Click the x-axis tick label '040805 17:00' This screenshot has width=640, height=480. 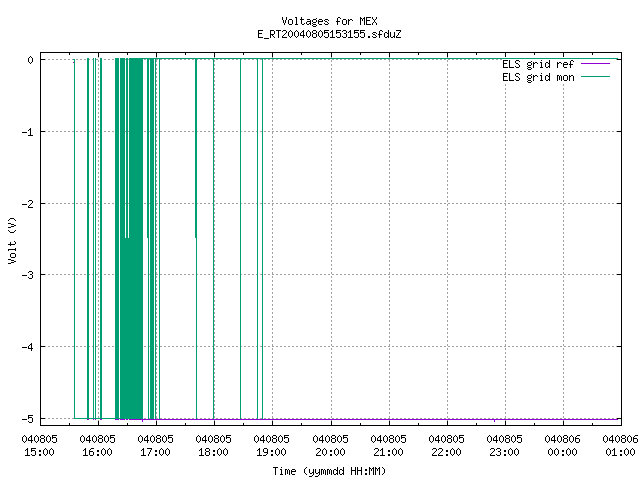coord(156,446)
